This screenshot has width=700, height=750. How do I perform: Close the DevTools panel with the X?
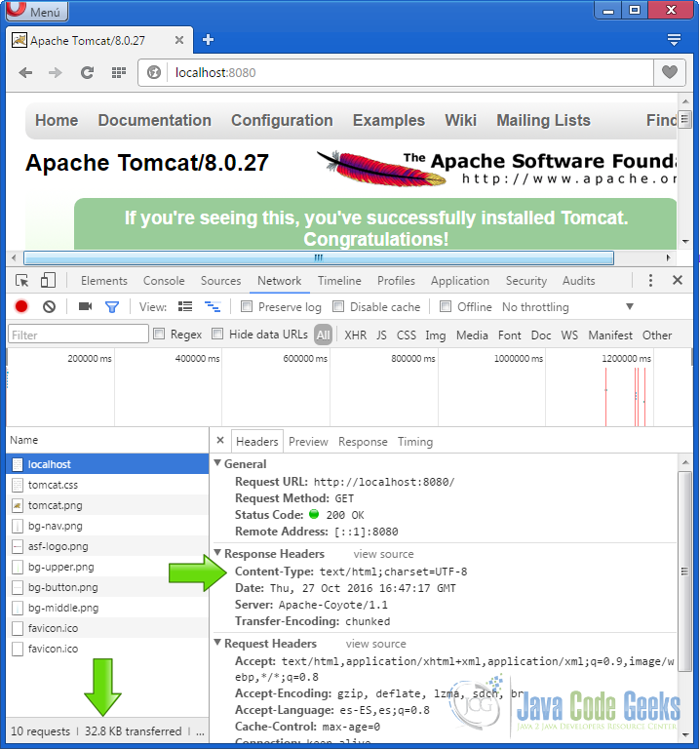click(678, 280)
